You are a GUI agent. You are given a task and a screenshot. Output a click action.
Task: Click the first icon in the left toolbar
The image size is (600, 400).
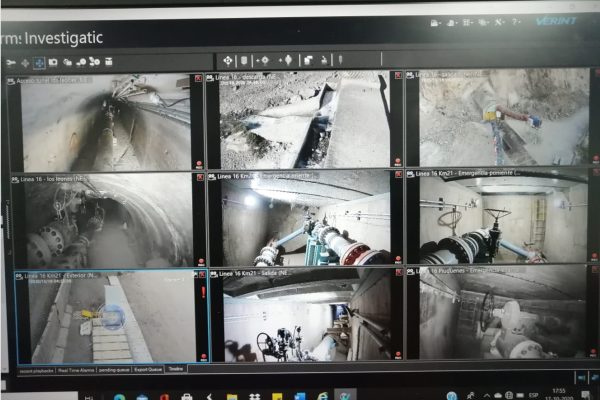11,62
